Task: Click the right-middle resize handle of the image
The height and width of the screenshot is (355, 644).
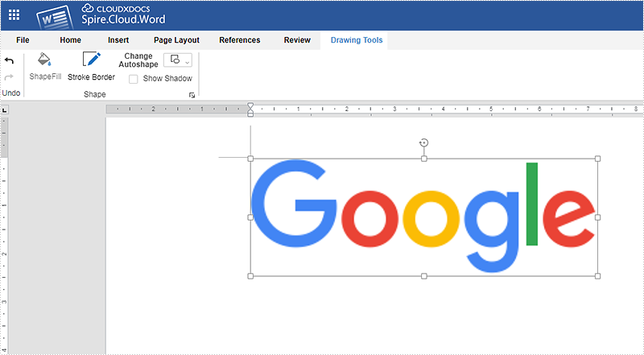Action: (x=597, y=217)
